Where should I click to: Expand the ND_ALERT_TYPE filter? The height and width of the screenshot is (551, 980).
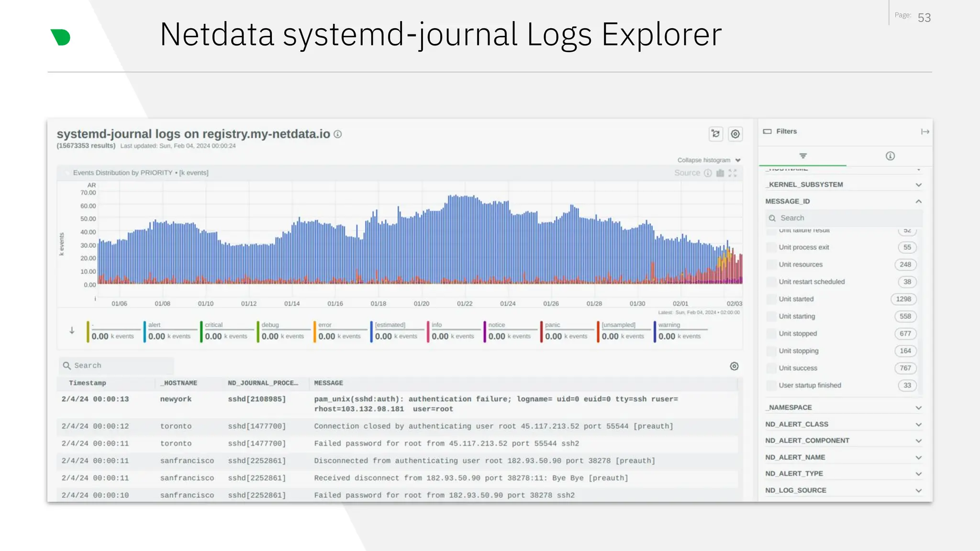tap(843, 474)
